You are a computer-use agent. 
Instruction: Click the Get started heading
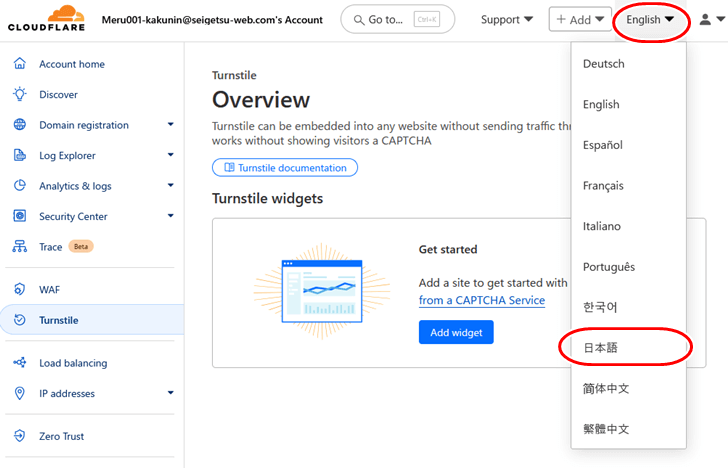448,249
